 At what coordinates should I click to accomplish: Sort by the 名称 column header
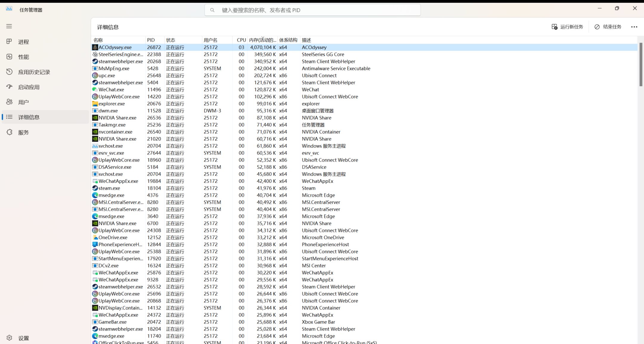(118, 40)
